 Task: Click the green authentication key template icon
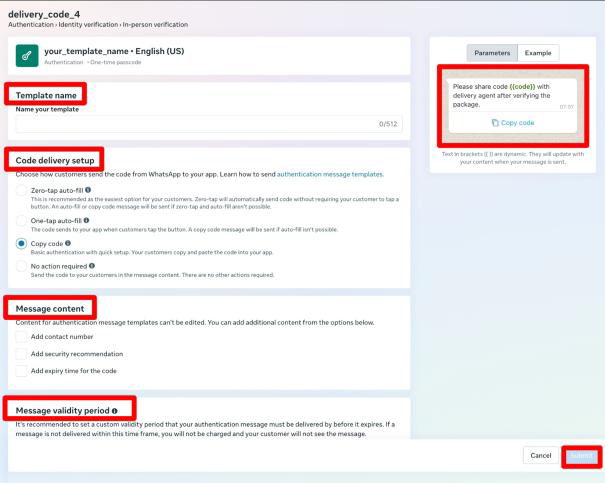coord(27,56)
